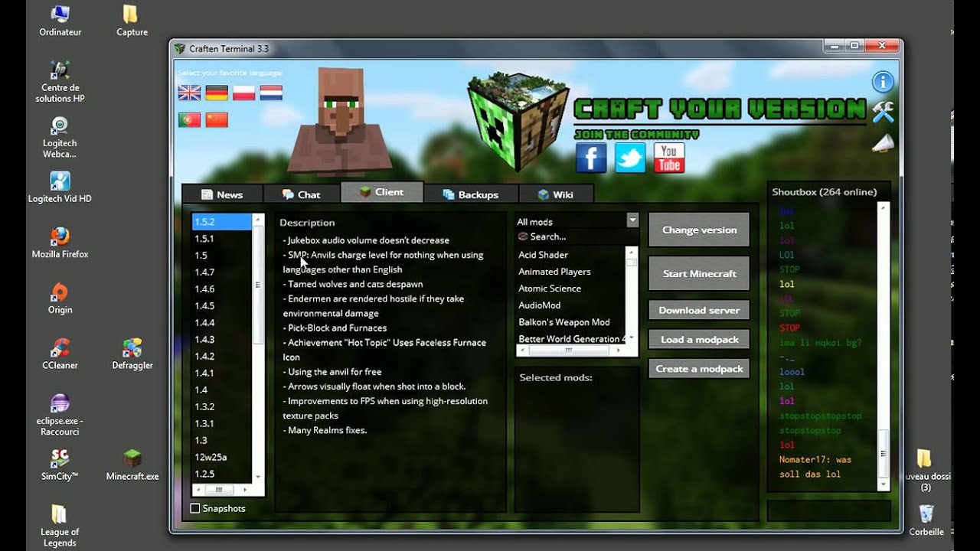980x551 pixels.
Task: Click the mods Search field
Action: tap(577, 236)
